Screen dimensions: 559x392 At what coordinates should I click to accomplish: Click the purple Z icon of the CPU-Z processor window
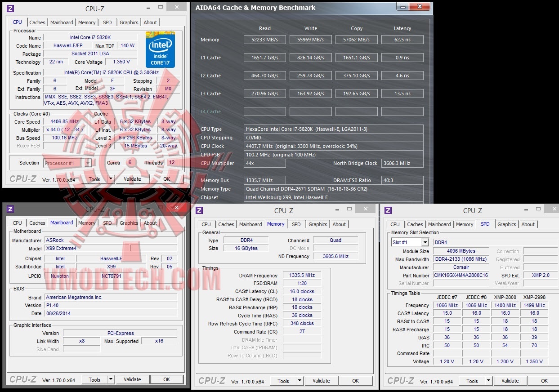[x=11, y=8]
